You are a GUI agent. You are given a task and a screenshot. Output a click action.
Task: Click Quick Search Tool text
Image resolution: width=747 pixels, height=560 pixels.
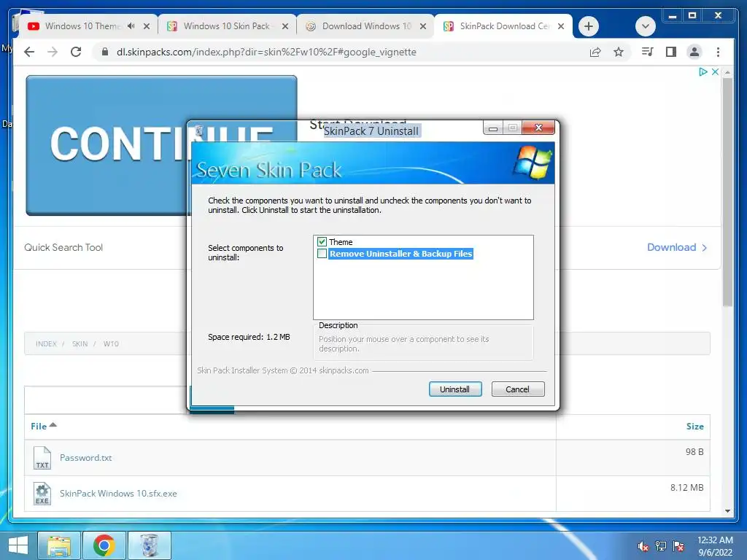pyautogui.click(x=63, y=247)
